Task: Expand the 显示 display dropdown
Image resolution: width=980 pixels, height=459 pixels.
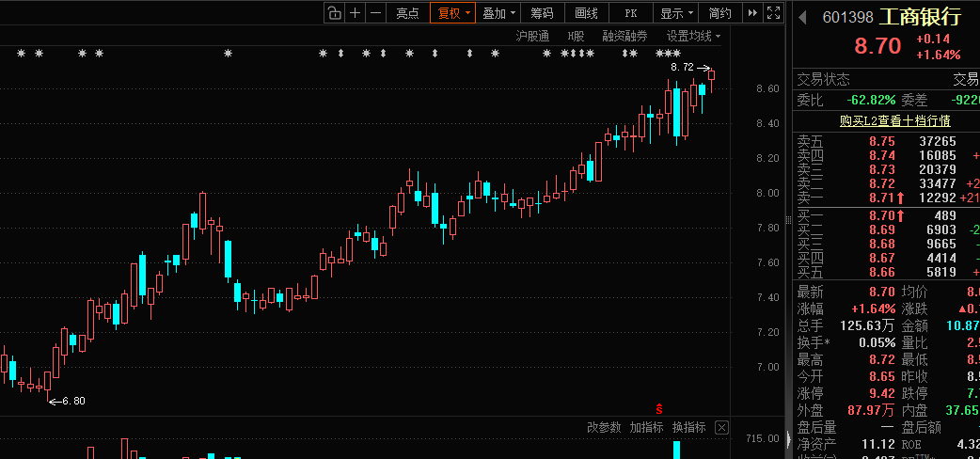Action: coord(677,12)
